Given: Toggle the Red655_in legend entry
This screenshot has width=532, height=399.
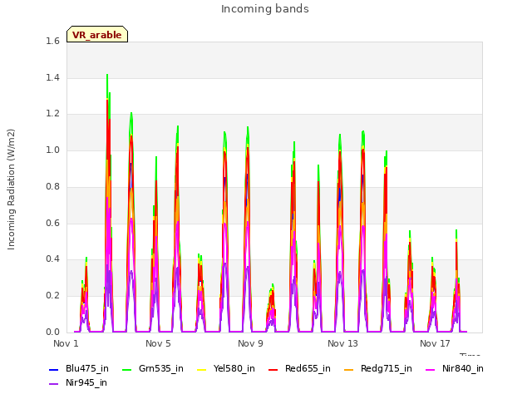Looking at the screenshot, I should tap(299, 368).
